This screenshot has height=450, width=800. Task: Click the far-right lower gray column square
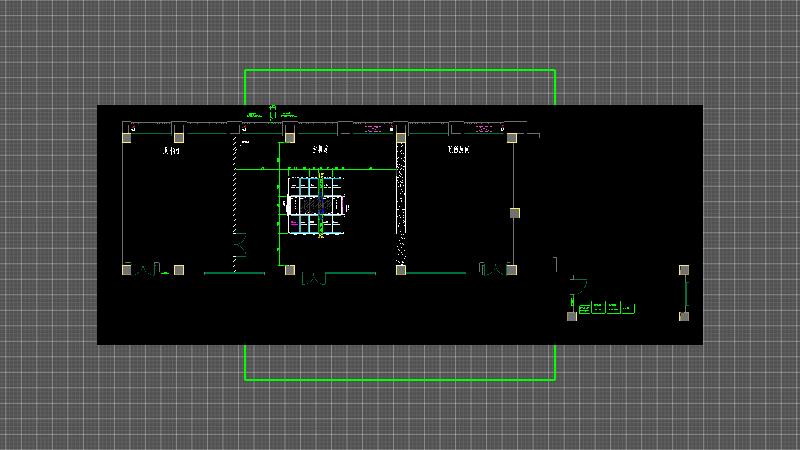tap(684, 316)
